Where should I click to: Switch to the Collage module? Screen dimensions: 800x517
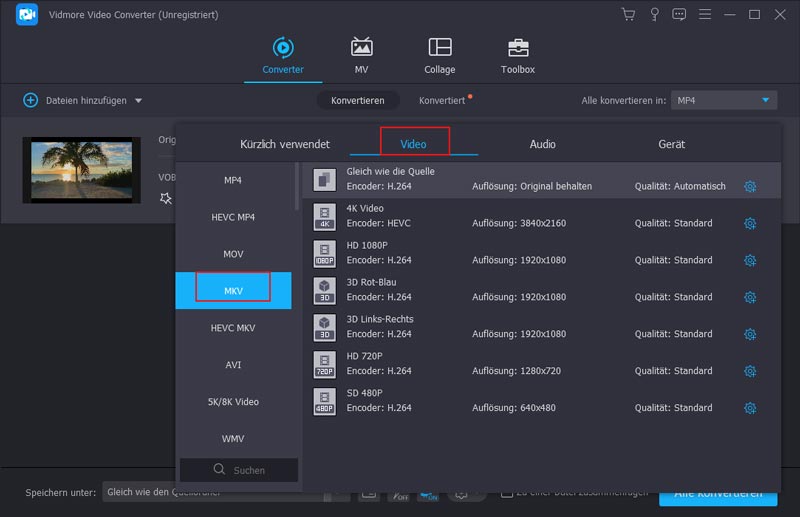tap(439, 56)
